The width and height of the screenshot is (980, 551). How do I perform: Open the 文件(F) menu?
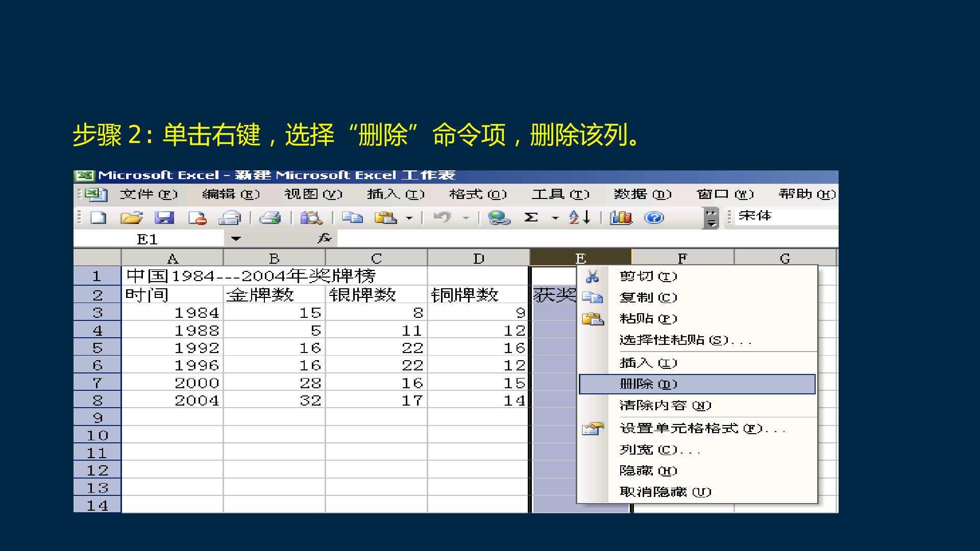(149, 194)
